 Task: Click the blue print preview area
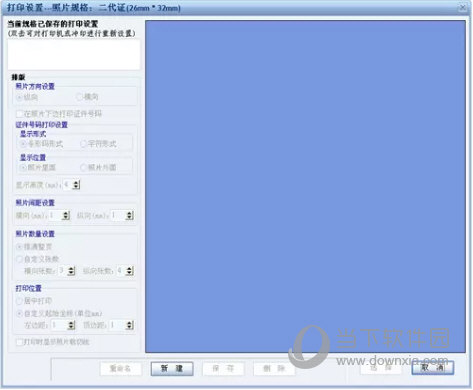(305, 187)
